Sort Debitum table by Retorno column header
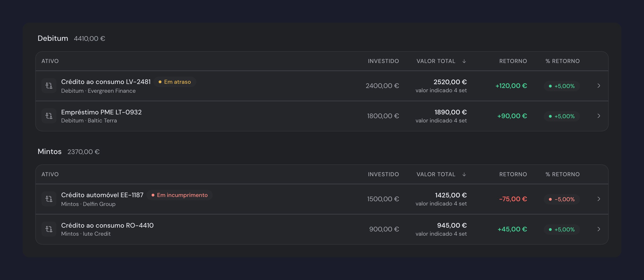644x280 pixels. (513, 61)
